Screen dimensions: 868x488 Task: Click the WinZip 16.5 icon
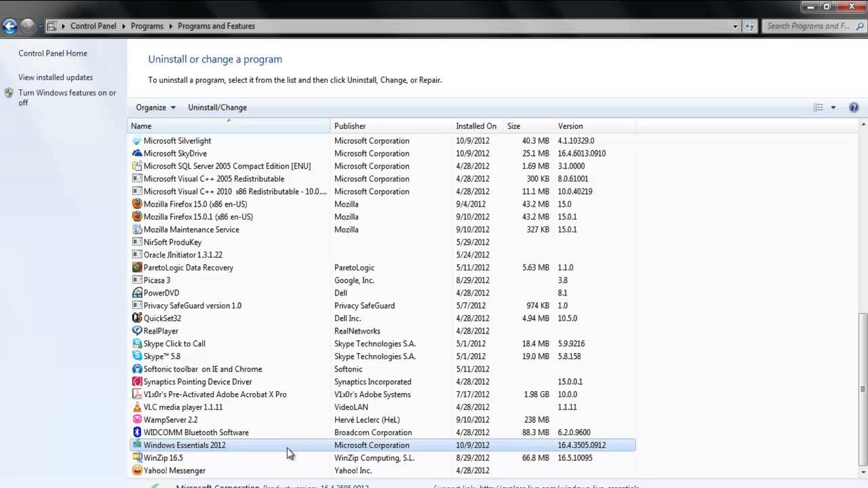pyautogui.click(x=137, y=458)
